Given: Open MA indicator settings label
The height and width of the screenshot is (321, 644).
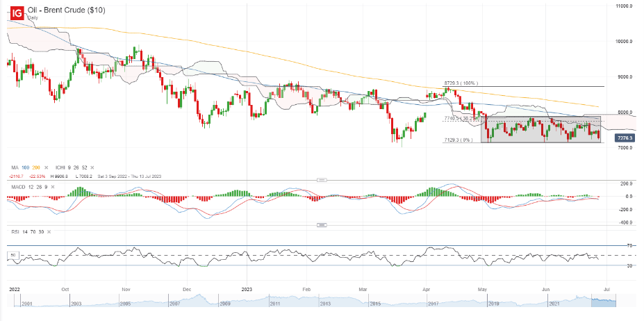Looking at the screenshot, I should [x=15, y=167].
